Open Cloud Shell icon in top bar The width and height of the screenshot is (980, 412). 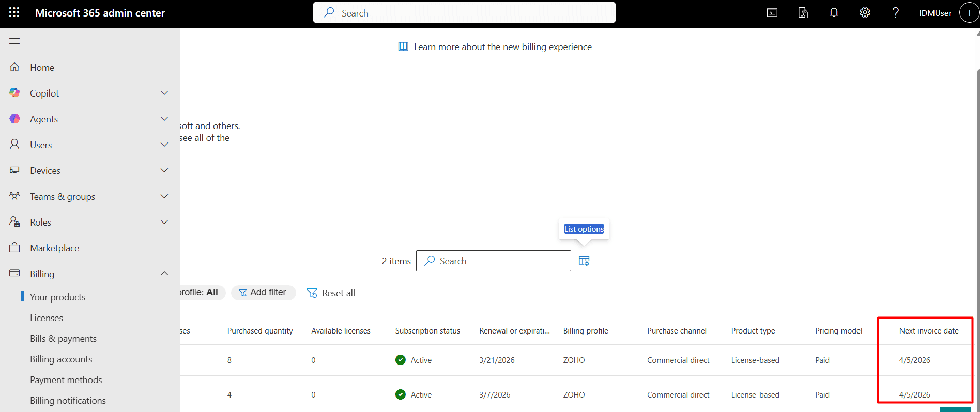(772, 13)
